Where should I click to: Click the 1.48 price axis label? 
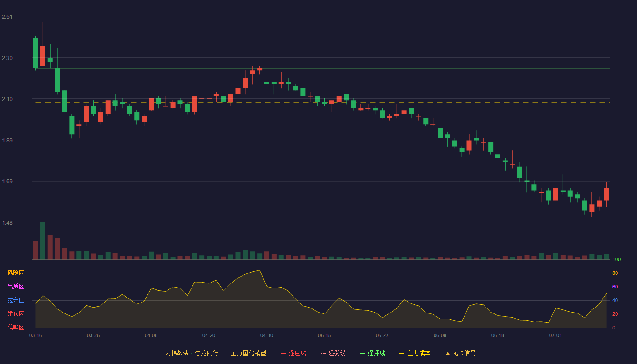pos(7,223)
